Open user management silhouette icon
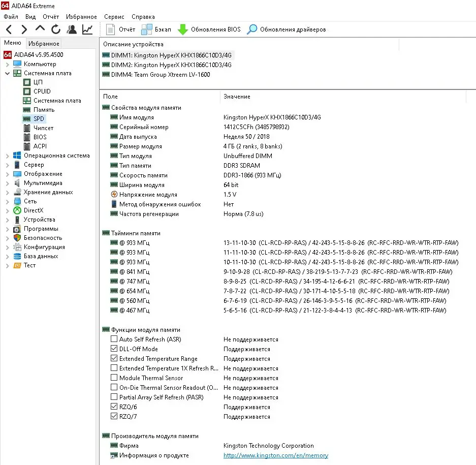 coord(72,29)
